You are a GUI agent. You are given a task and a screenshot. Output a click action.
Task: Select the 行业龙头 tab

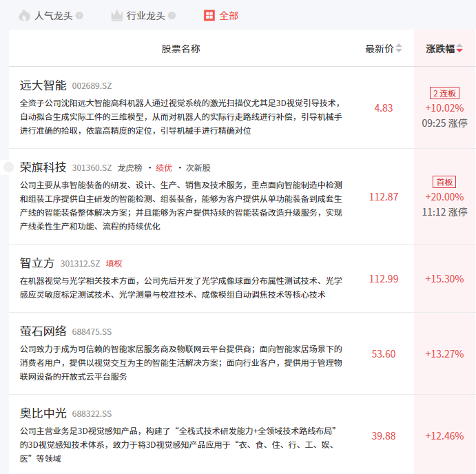146,15
